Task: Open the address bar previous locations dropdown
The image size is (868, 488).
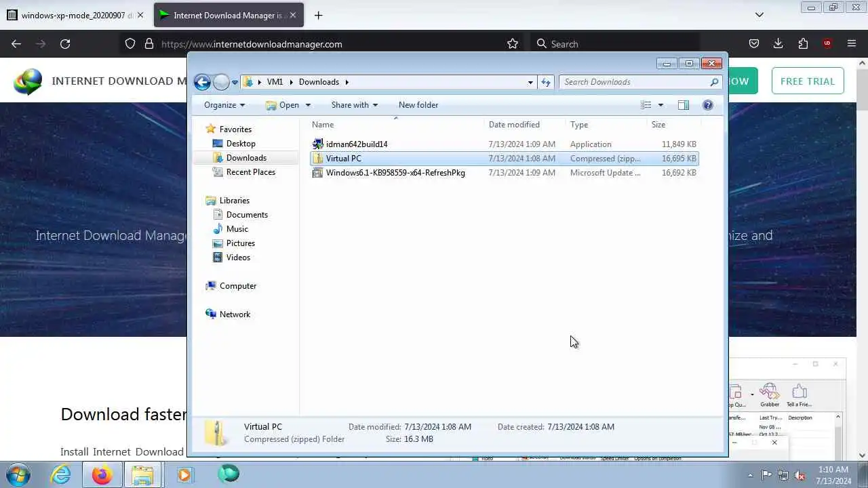Action: pos(530,82)
